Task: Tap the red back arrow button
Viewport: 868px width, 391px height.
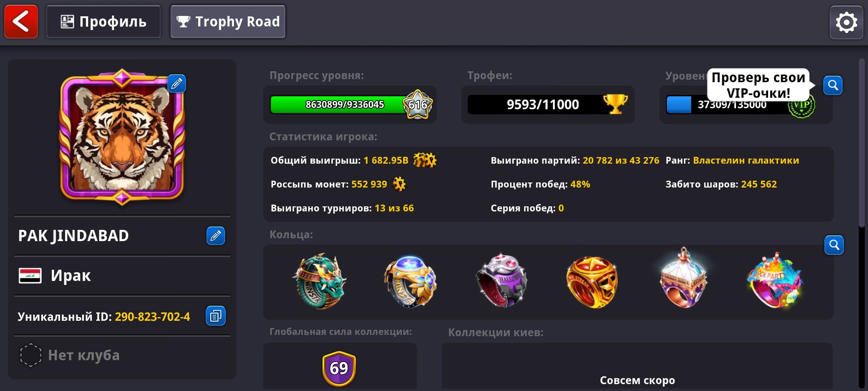Action: 21,22
